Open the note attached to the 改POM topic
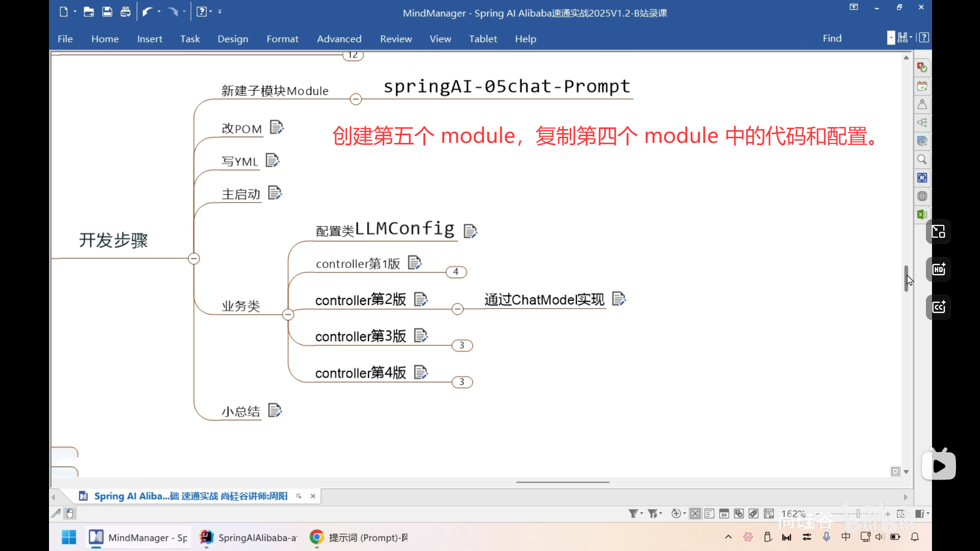The height and width of the screenshot is (551, 980). point(277,128)
